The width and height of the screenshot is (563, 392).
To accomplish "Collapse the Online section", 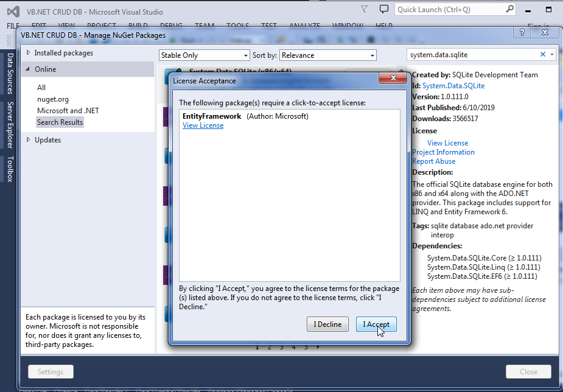I will point(27,69).
